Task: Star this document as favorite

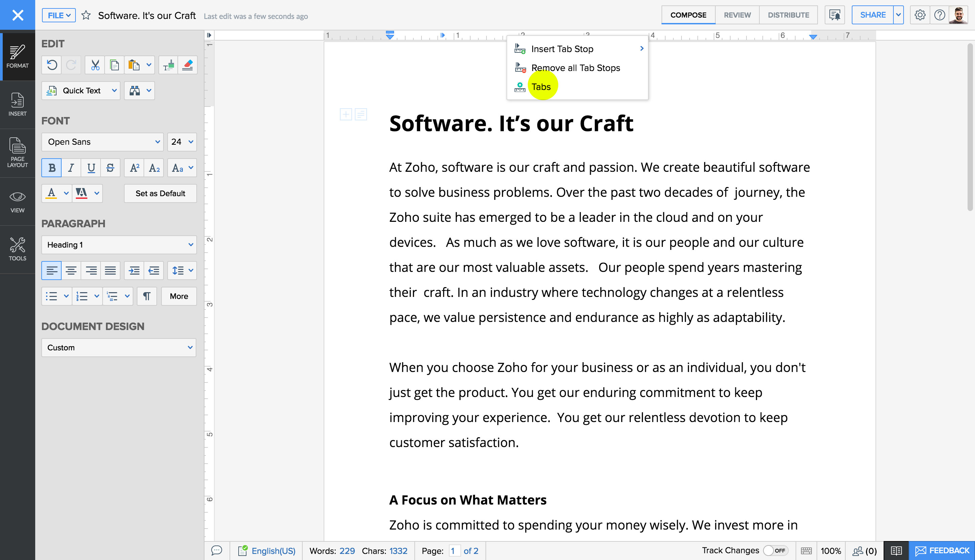Action: click(x=86, y=15)
